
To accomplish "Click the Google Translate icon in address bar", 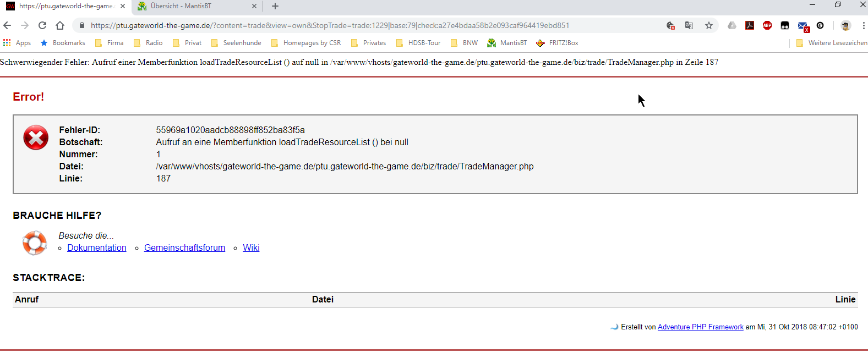I will pyautogui.click(x=689, y=25).
